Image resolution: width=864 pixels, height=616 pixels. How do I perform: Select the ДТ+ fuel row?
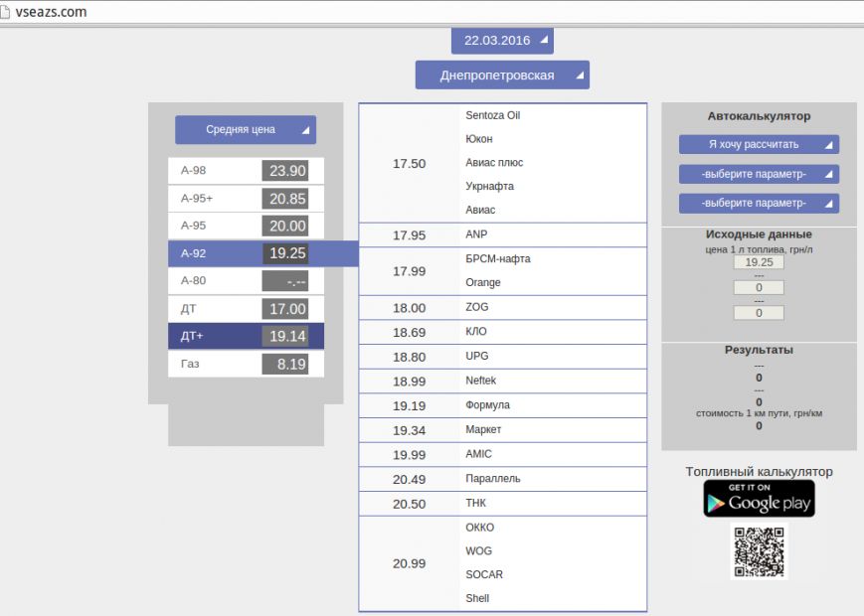point(246,336)
